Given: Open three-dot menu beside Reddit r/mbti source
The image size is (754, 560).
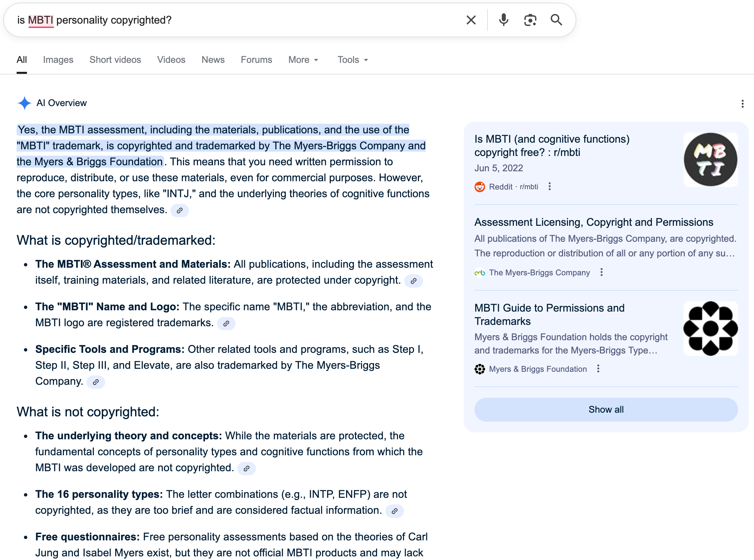Looking at the screenshot, I should click(549, 187).
